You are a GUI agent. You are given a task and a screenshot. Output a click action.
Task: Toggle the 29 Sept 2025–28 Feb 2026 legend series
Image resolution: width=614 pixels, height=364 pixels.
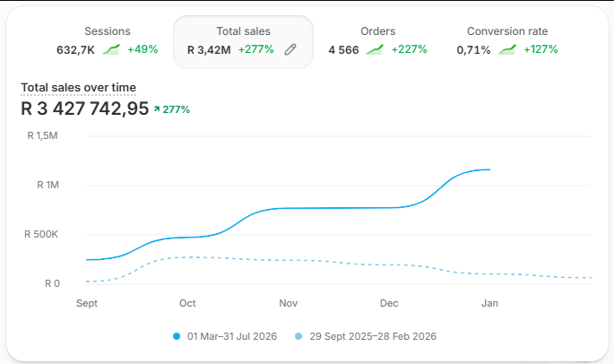coord(366,336)
